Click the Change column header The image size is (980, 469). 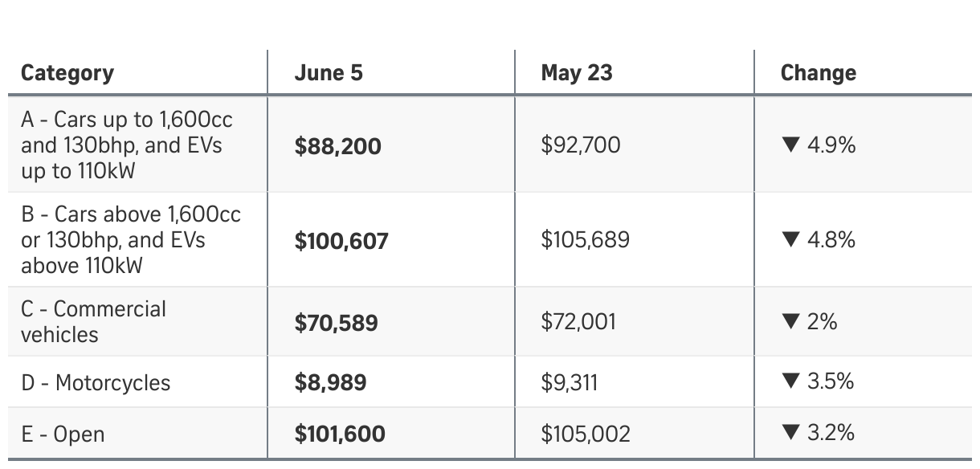[818, 73]
